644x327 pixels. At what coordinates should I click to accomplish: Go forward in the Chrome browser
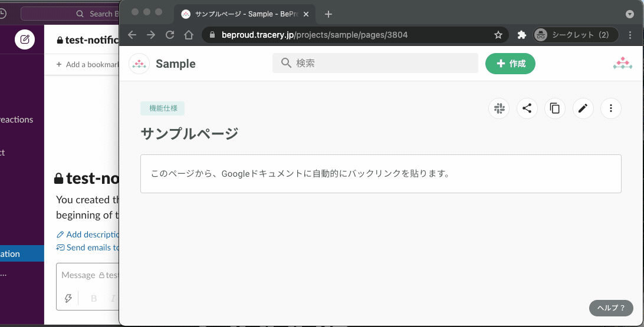pyautogui.click(x=151, y=35)
